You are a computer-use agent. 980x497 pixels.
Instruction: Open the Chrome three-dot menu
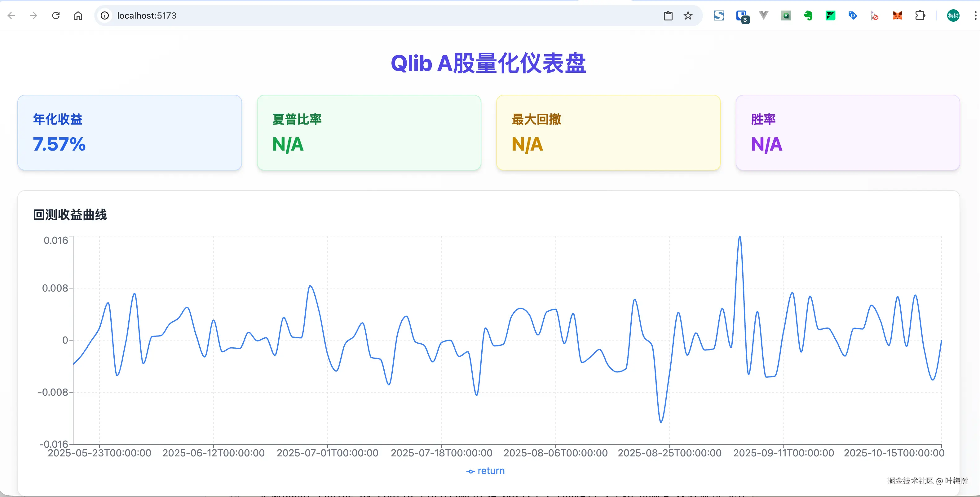(x=975, y=15)
